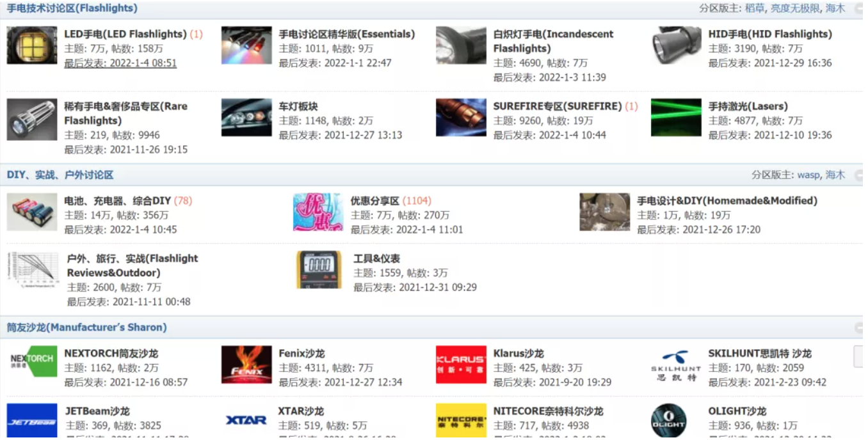Click the 手持激光 green laser icon
868x440 pixels.
click(x=676, y=118)
